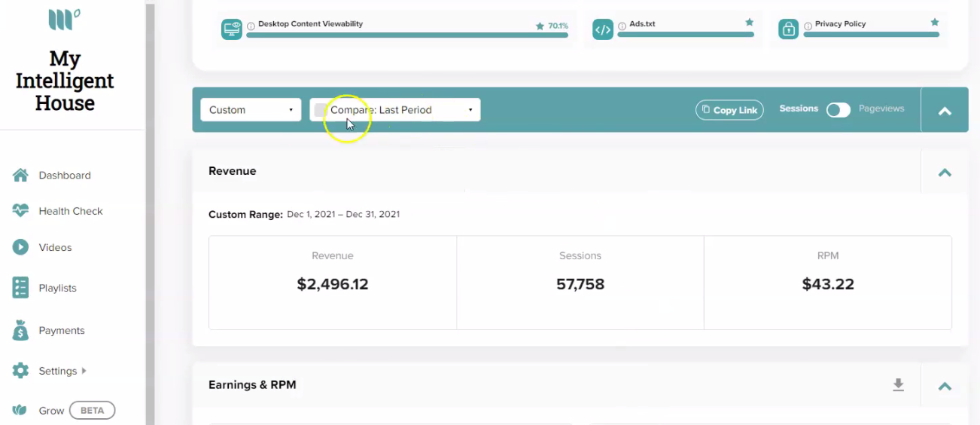Click the Payments money bag icon
980x425 pixels.
click(20, 330)
